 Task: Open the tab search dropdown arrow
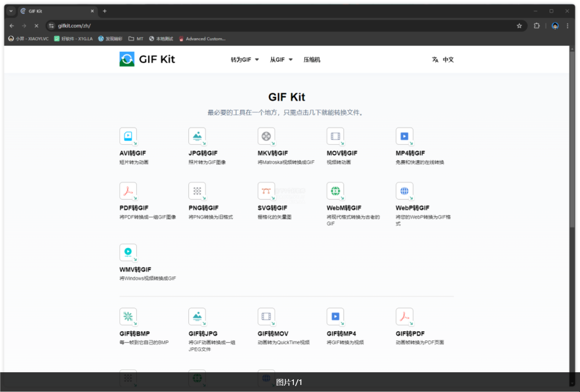pos(11,11)
